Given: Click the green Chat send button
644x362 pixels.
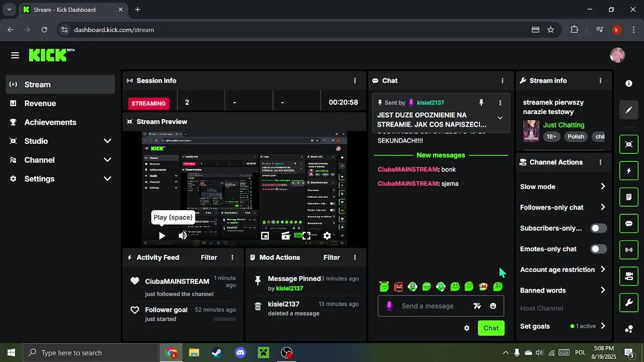Looking at the screenshot, I should 491,328.
